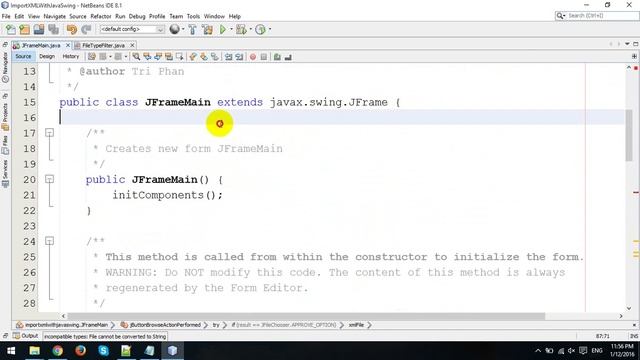Click the Comment editor toolbar icon
The height and width of the screenshot is (360, 640).
click(278, 57)
